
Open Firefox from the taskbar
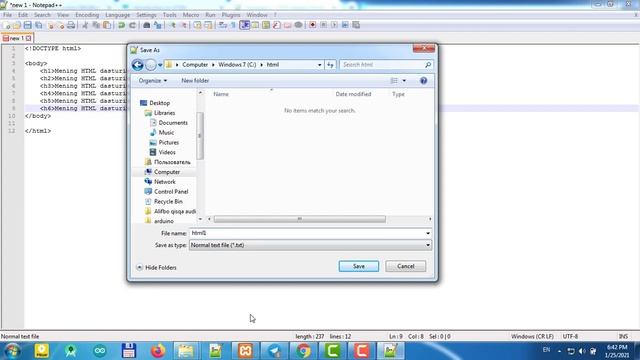click(x=158, y=351)
